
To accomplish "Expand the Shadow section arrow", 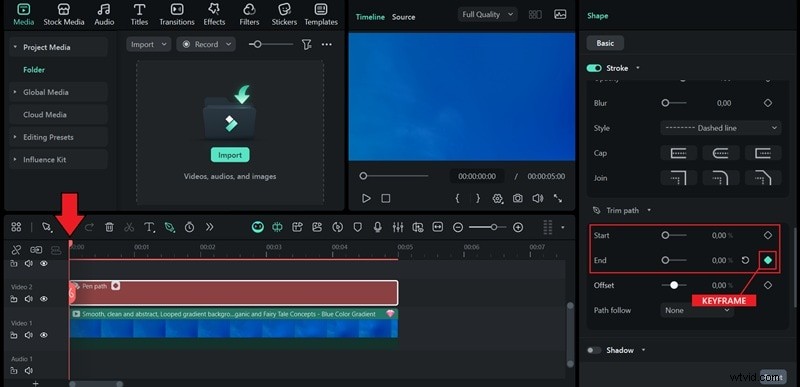I will [x=643, y=350].
